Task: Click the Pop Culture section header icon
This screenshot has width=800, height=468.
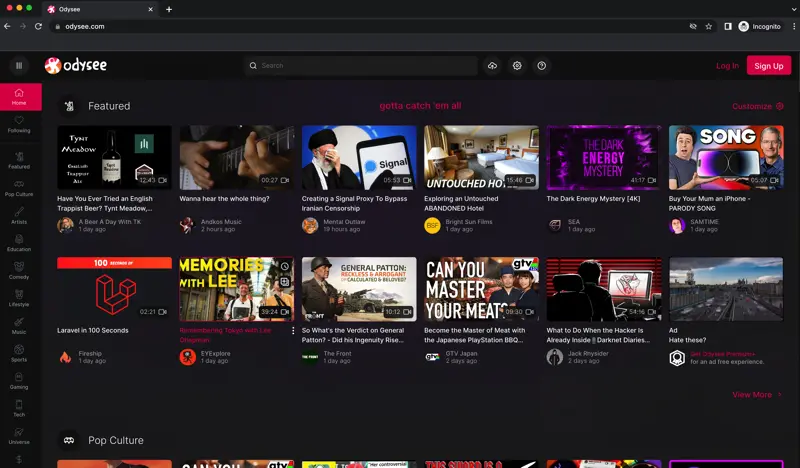Action: point(69,440)
